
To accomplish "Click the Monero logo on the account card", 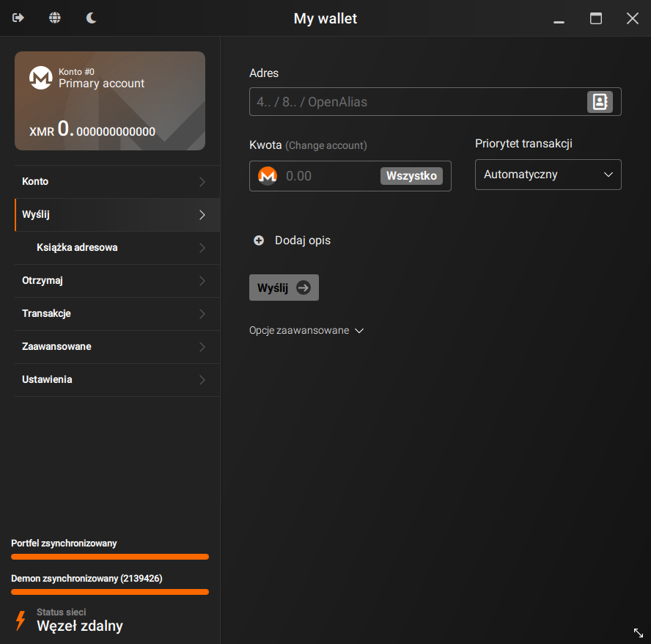I will (41, 78).
